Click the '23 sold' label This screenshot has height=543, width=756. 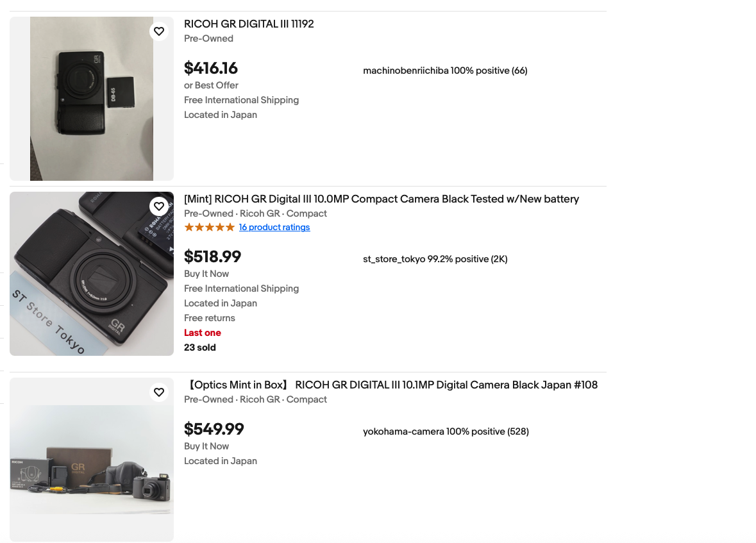coord(200,347)
